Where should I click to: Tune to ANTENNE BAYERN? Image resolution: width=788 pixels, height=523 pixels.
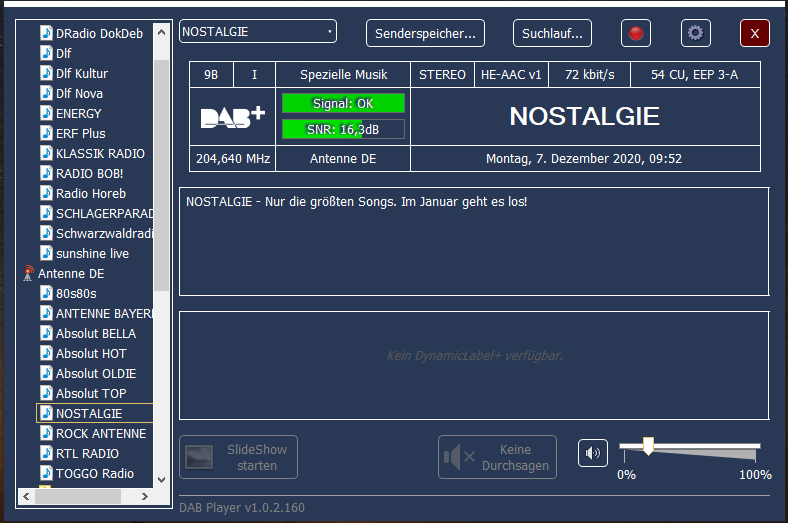[x=104, y=313]
